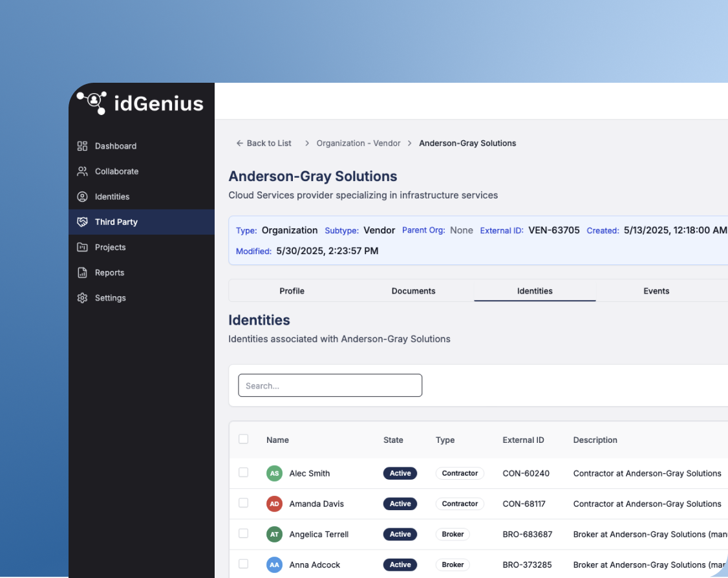Select the Identities tab
The height and width of the screenshot is (578, 728).
point(535,291)
